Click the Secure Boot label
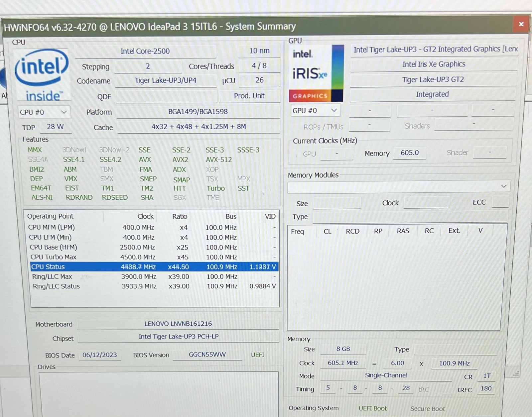 [x=428, y=409]
